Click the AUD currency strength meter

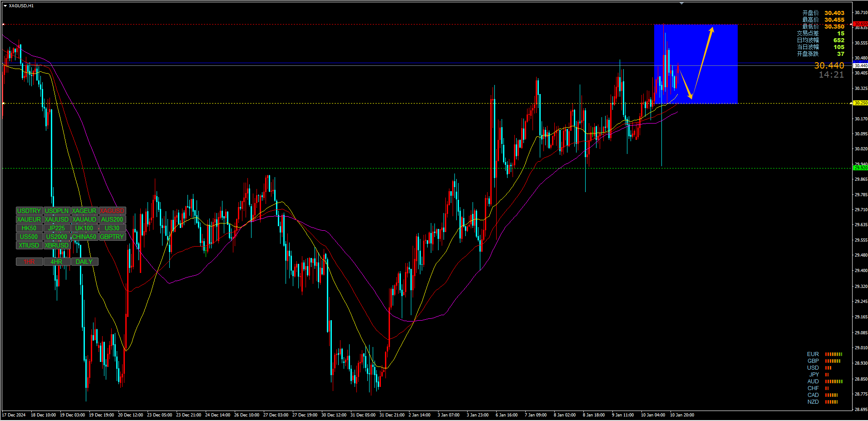point(833,381)
